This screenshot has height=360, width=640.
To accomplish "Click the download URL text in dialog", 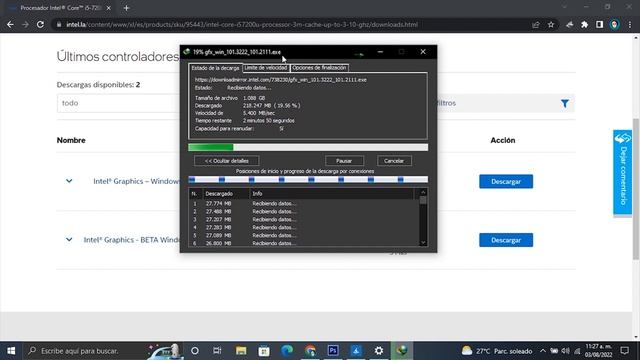I will point(280,80).
